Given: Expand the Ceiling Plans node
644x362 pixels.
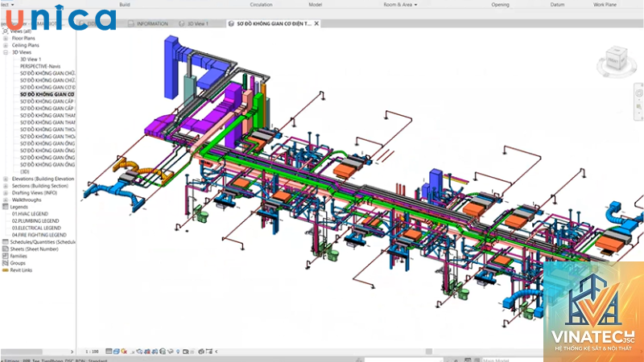Looking at the screenshot, I should pyautogui.click(x=6, y=45).
